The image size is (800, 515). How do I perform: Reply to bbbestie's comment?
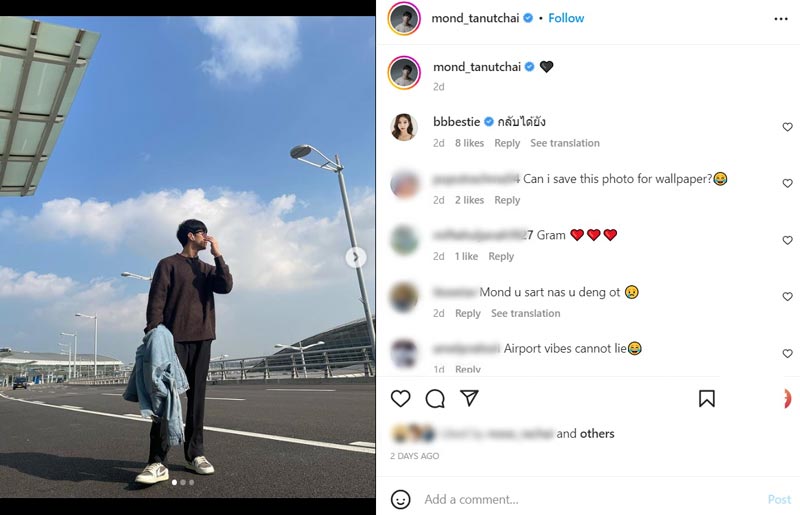tap(507, 143)
